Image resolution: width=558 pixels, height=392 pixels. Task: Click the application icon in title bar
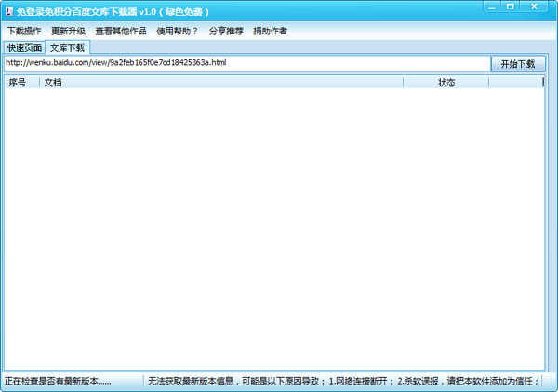[9, 11]
